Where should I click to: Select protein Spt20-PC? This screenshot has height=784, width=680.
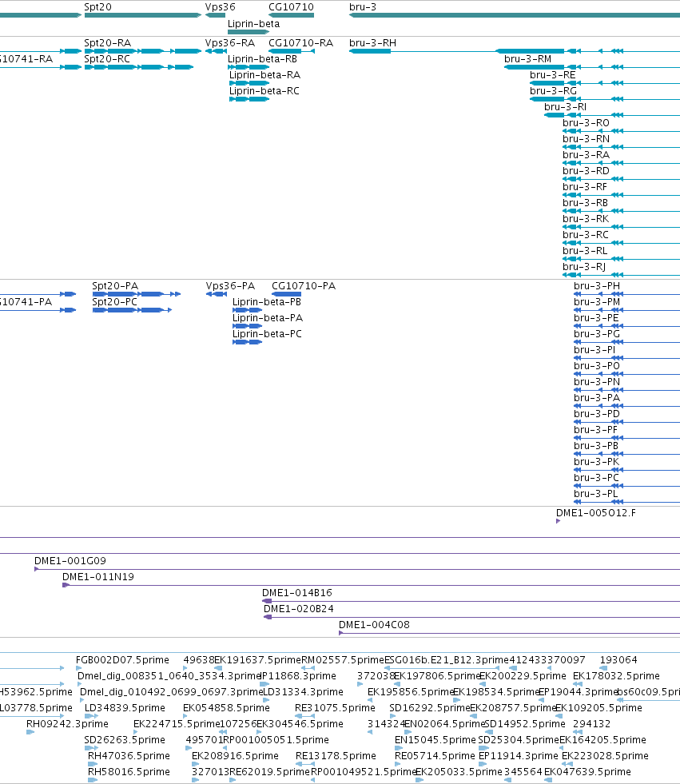[114, 302]
